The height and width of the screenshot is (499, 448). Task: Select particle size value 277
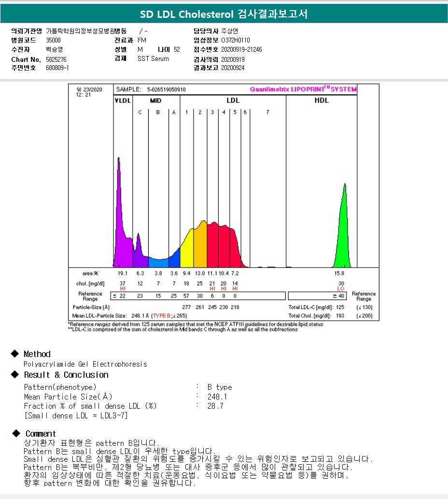click(x=186, y=307)
